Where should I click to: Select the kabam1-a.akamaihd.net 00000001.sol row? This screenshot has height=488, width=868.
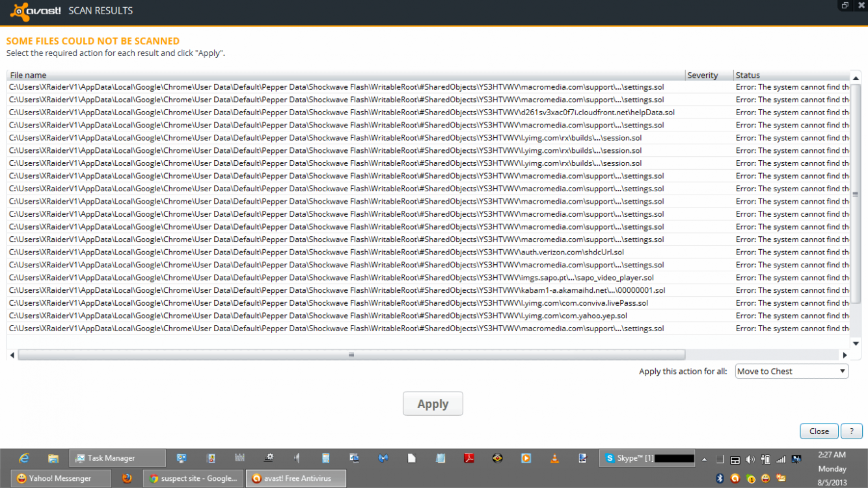tap(428, 290)
